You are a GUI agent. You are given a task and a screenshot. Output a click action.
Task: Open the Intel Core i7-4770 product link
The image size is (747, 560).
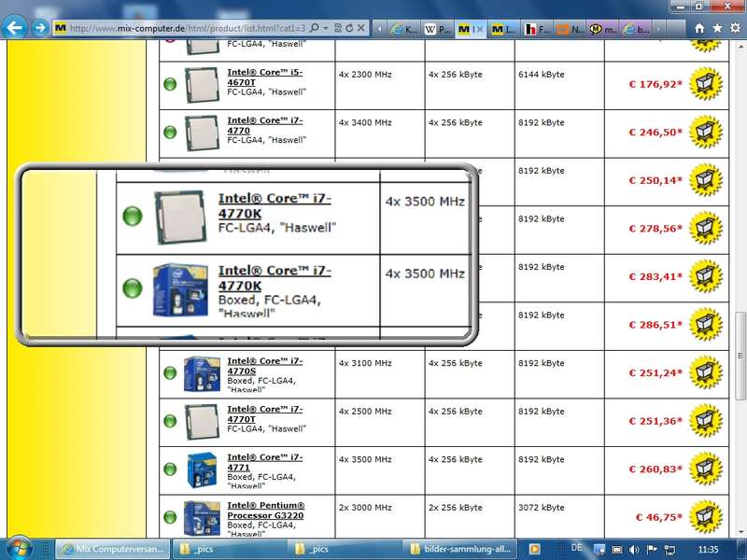click(265, 125)
